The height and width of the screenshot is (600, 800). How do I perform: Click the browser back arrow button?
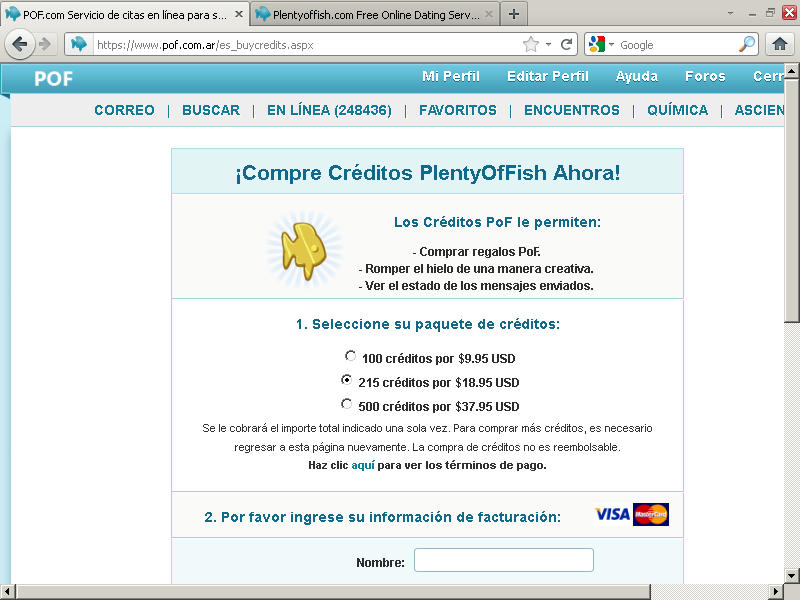19,45
